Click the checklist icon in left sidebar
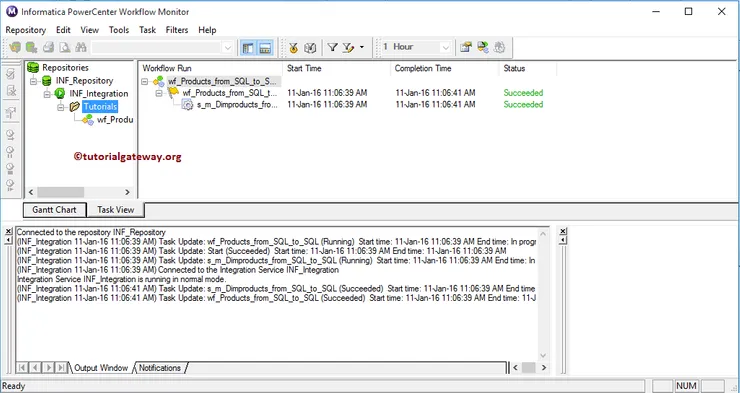This screenshot has height=393, width=740. click(x=11, y=74)
